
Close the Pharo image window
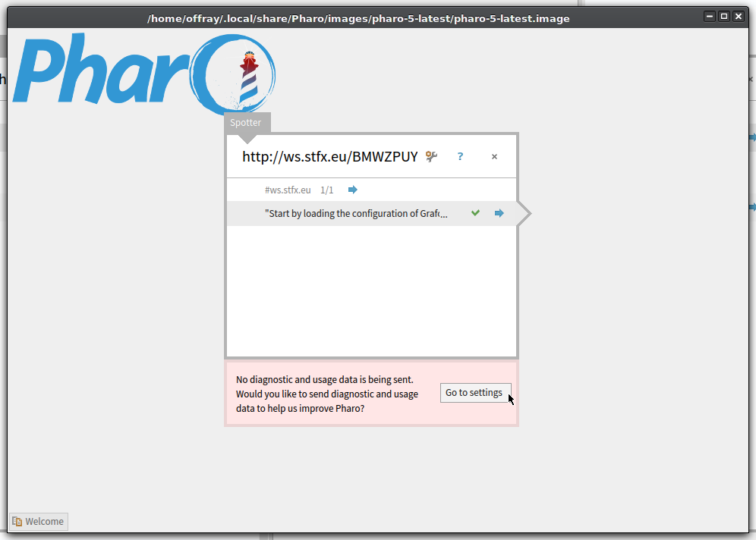click(738, 17)
